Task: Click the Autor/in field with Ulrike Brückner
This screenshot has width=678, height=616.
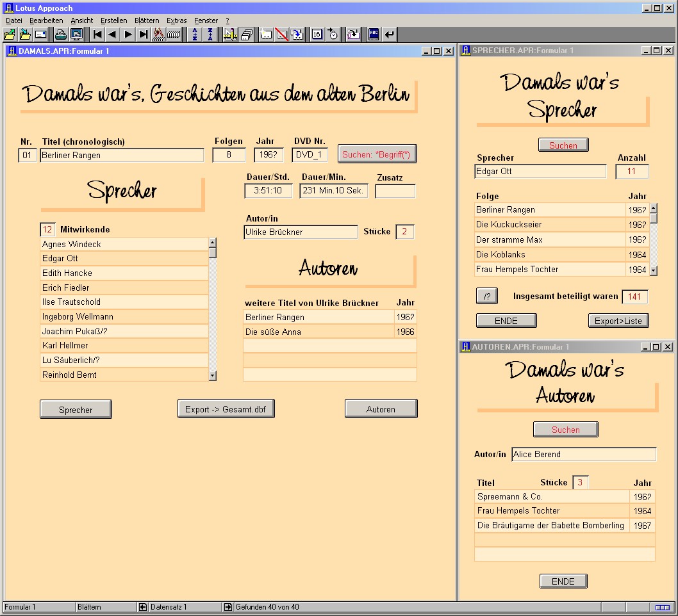Action: [301, 232]
